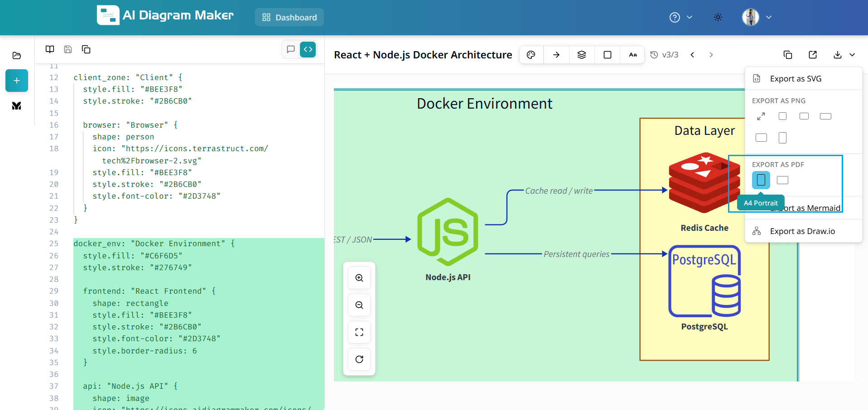Choose Export as SVG
The width and height of the screenshot is (868, 410).
pos(796,79)
